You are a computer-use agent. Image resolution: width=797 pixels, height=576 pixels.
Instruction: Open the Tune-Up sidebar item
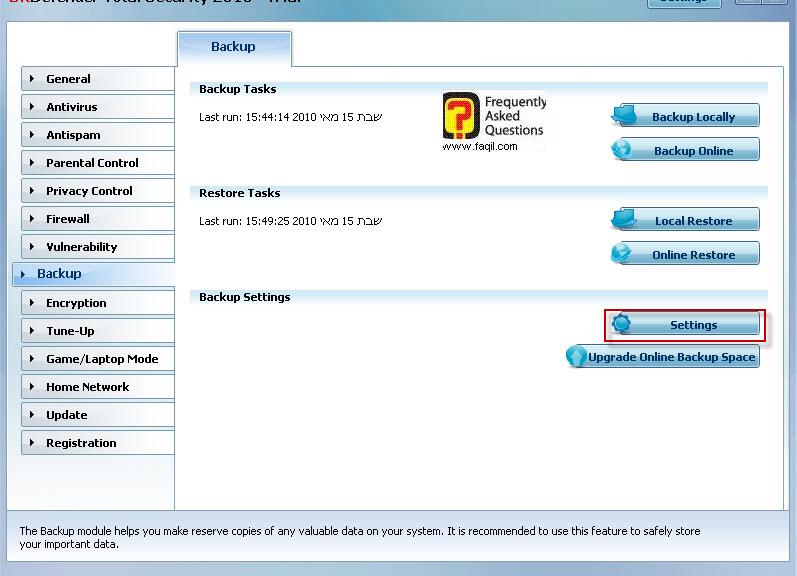[x=98, y=331]
